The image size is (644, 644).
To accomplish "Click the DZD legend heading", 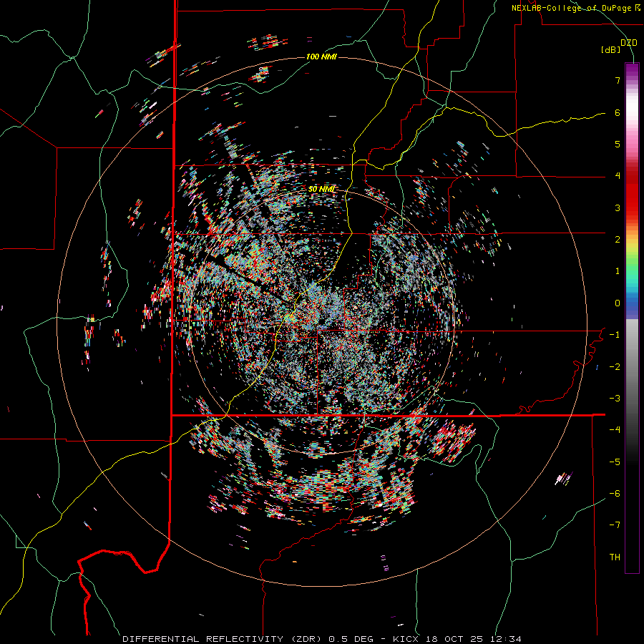I will (628, 43).
